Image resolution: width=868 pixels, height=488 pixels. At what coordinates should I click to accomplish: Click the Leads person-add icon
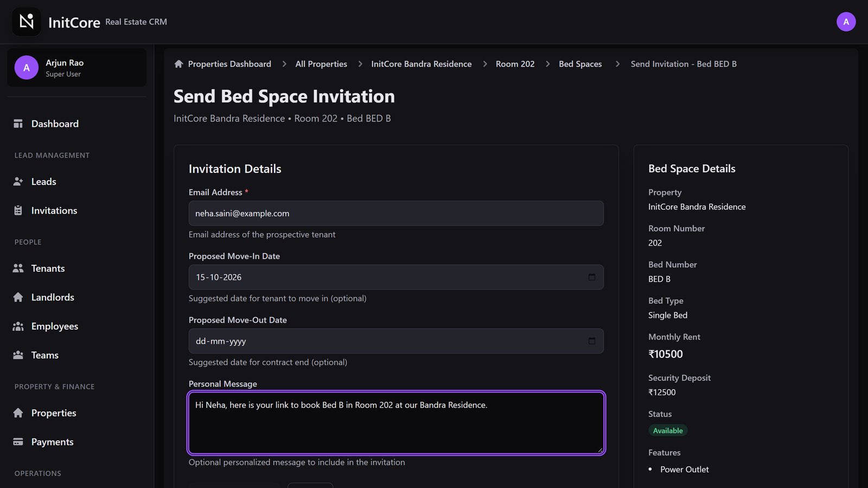(x=18, y=182)
